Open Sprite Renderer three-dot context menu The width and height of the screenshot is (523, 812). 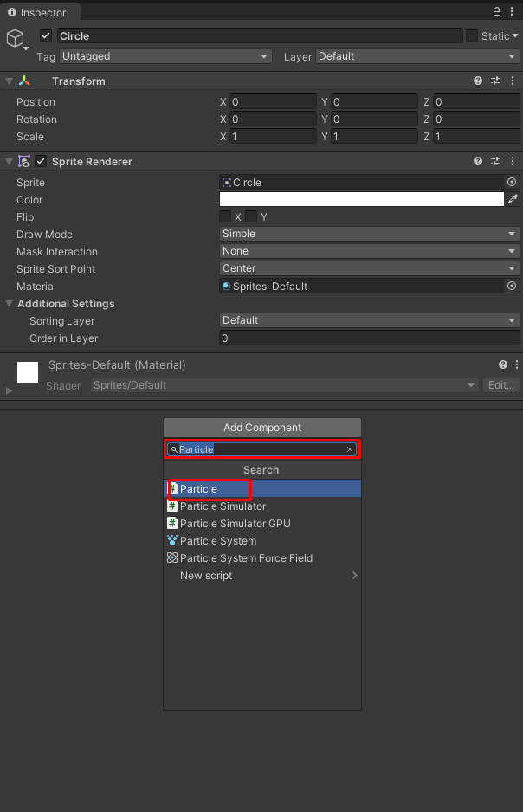pyautogui.click(x=513, y=161)
